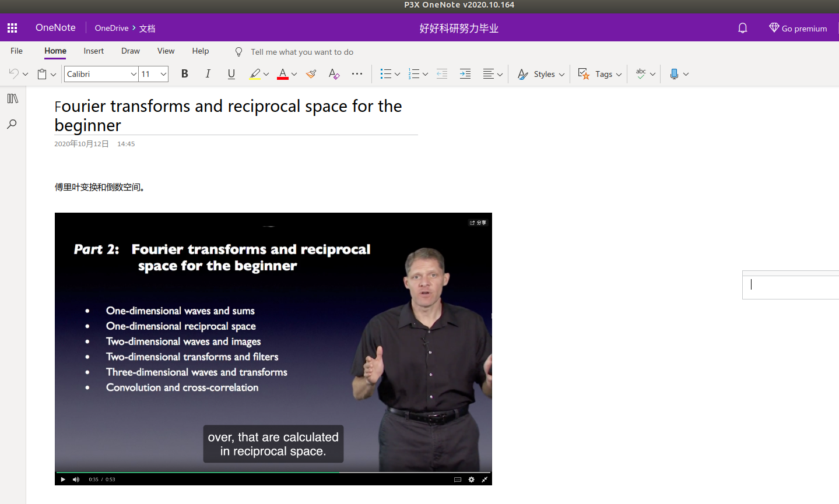Image resolution: width=839 pixels, height=504 pixels.
Task: Open the app launcher grid
Action: (12, 27)
